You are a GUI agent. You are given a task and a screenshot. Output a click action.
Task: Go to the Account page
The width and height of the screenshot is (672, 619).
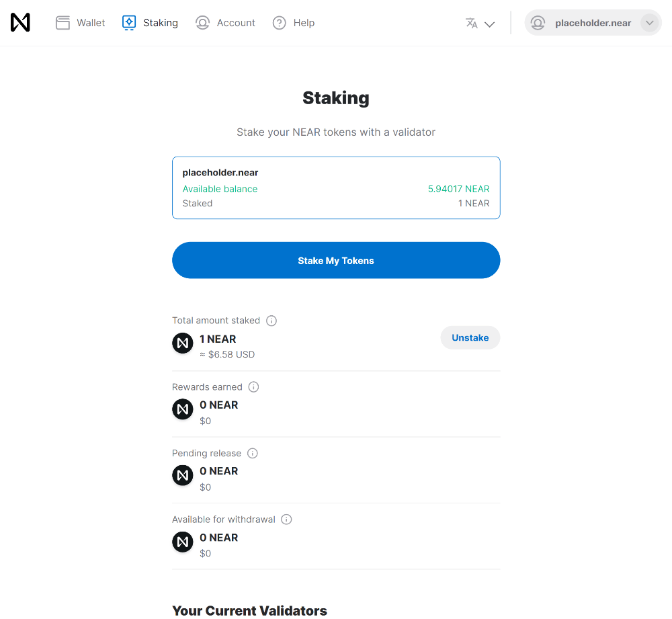pyautogui.click(x=225, y=23)
